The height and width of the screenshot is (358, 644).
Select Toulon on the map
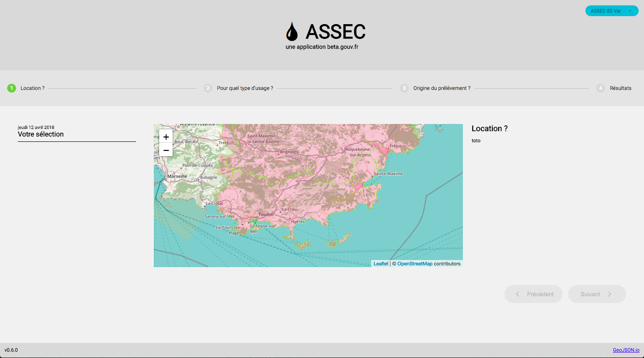tap(266, 215)
